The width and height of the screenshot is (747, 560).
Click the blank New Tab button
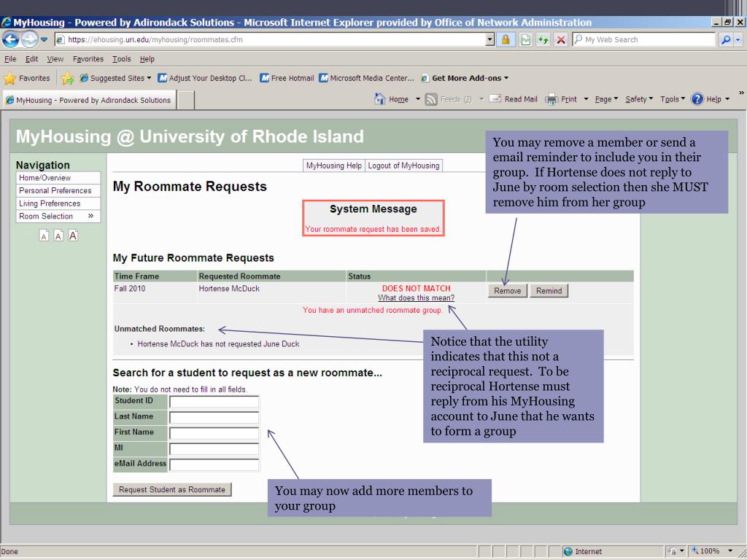186,100
